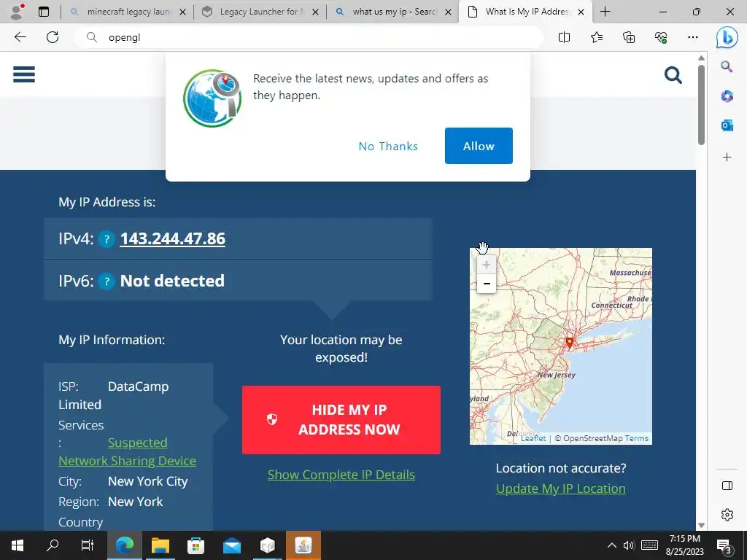Toggle sidebar visibility icon
747x560 pixels.
tap(727, 486)
